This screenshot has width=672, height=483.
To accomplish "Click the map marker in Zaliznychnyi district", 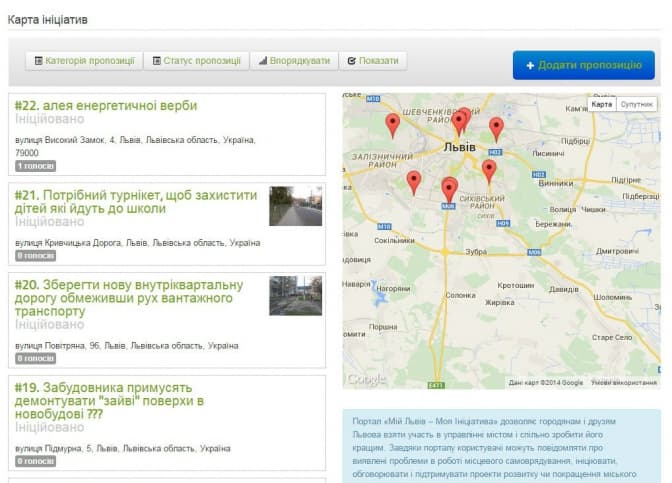I will coord(392,123).
